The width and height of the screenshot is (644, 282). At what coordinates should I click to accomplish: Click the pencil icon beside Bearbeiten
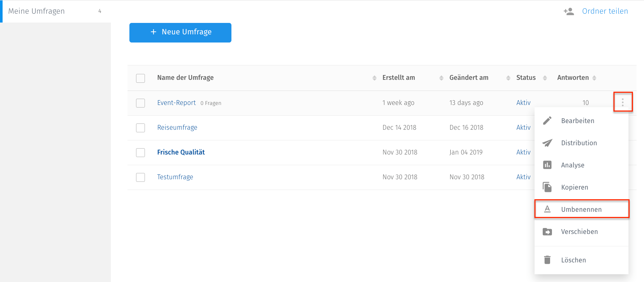tap(547, 120)
